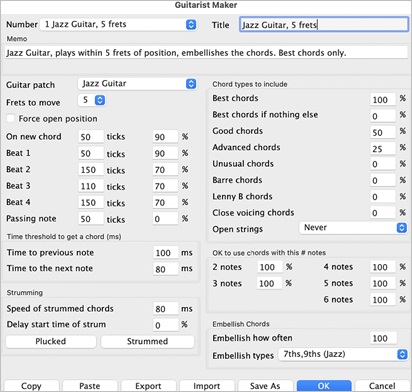Screen dimensions: 412x392
Task: Click the Plucked button
Action: 51,341
